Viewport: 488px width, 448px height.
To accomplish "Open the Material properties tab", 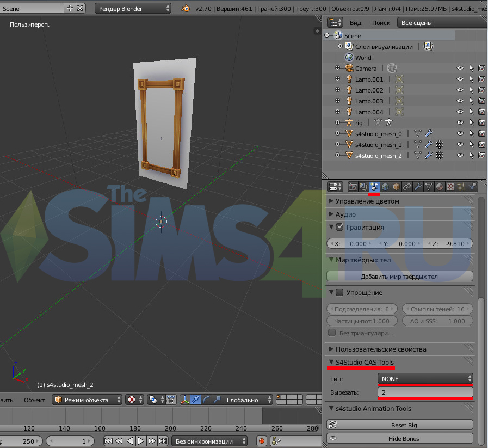I will (x=440, y=187).
